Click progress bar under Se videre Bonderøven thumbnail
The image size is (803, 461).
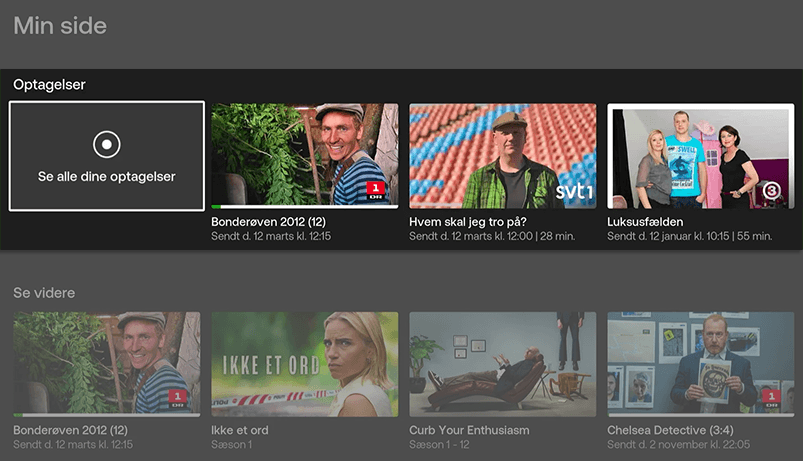107,415
